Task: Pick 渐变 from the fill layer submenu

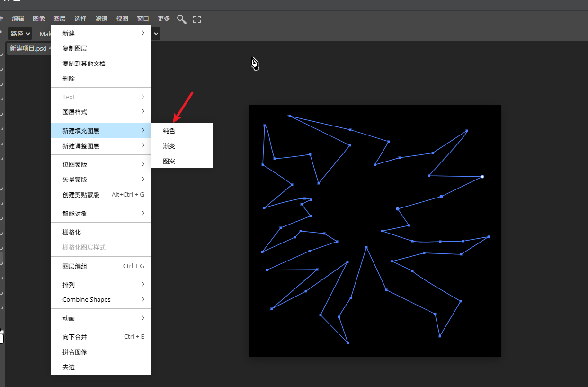Action: (182, 146)
